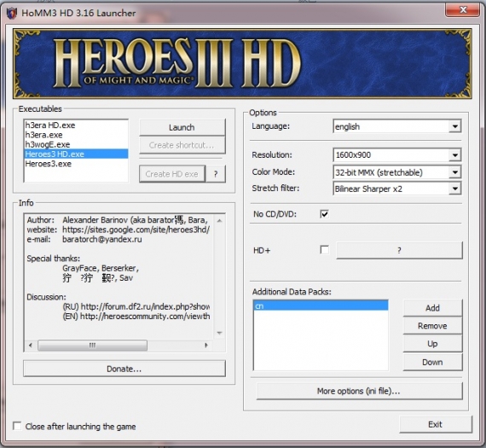486x448 pixels.
Task: Click the Heroes III HD banner image
Action: pyautogui.click(x=243, y=64)
